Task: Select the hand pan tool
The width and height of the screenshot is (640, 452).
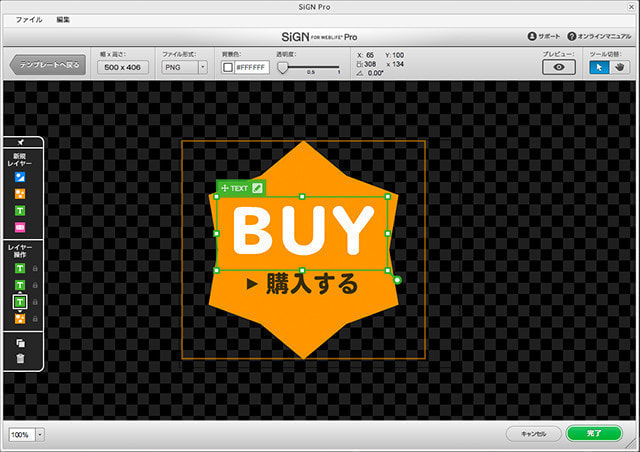Action: [619, 67]
